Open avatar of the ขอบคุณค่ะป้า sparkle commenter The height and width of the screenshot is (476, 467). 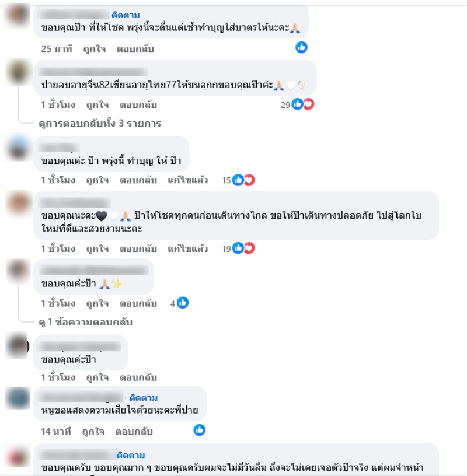click(x=18, y=270)
